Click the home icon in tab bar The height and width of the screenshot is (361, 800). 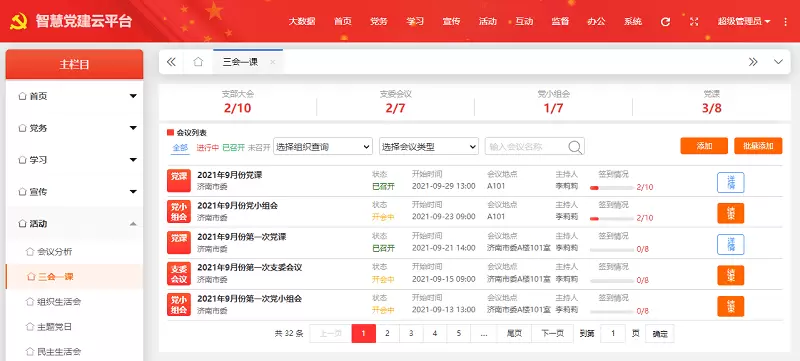pos(198,62)
